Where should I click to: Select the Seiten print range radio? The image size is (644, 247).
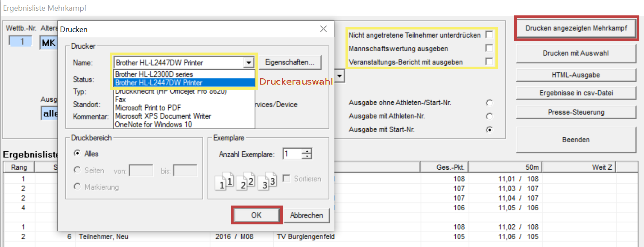point(77,170)
